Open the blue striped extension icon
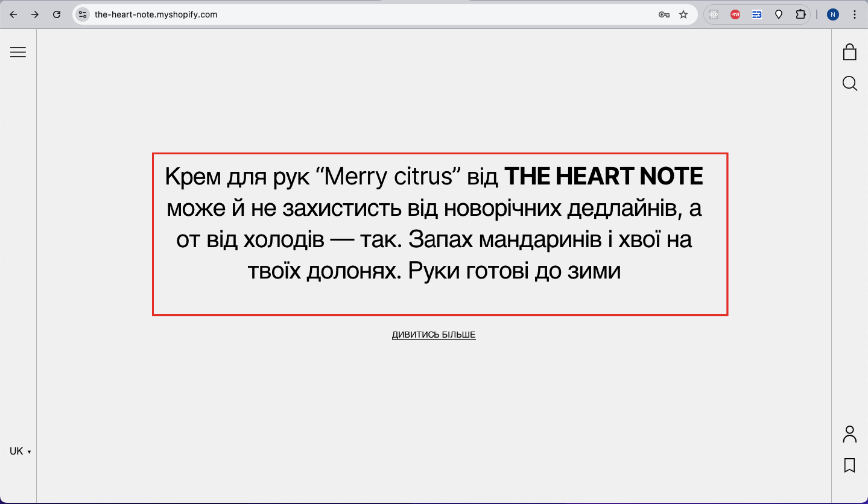This screenshot has width=868, height=504. point(757,14)
